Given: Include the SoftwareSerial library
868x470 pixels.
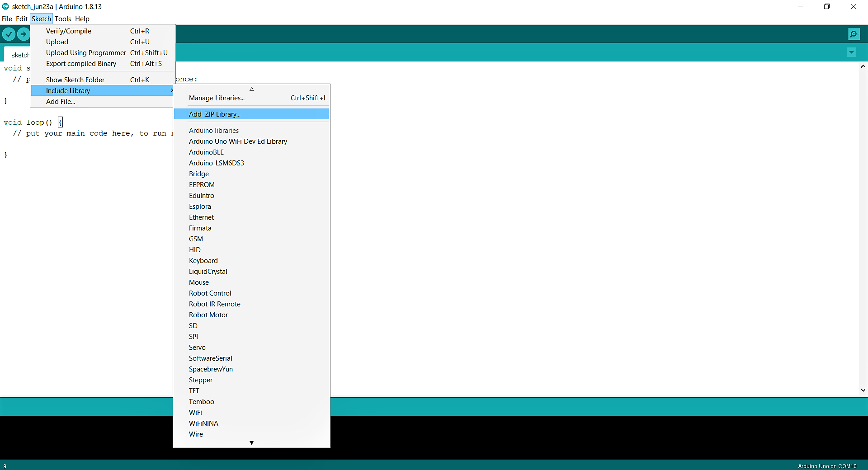Looking at the screenshot, I should click(251, 358).
